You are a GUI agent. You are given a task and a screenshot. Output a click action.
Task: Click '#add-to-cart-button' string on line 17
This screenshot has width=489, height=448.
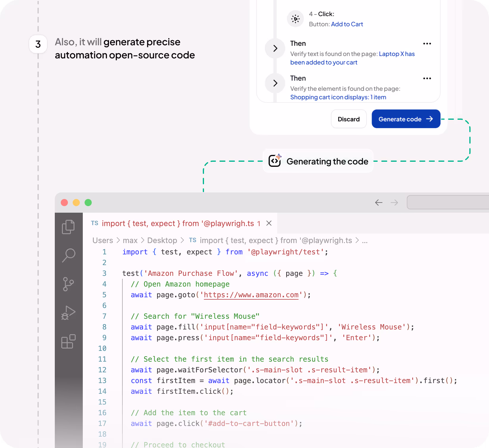249,424
